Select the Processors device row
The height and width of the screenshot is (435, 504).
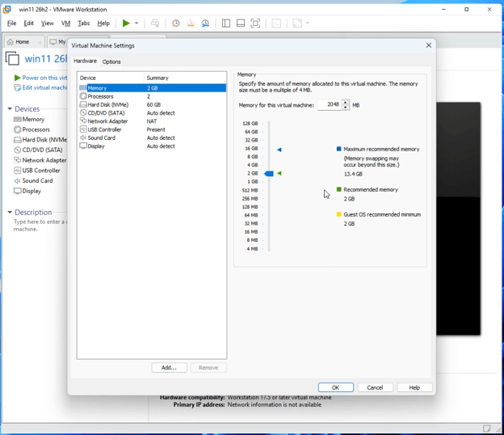tap(153, 96)
